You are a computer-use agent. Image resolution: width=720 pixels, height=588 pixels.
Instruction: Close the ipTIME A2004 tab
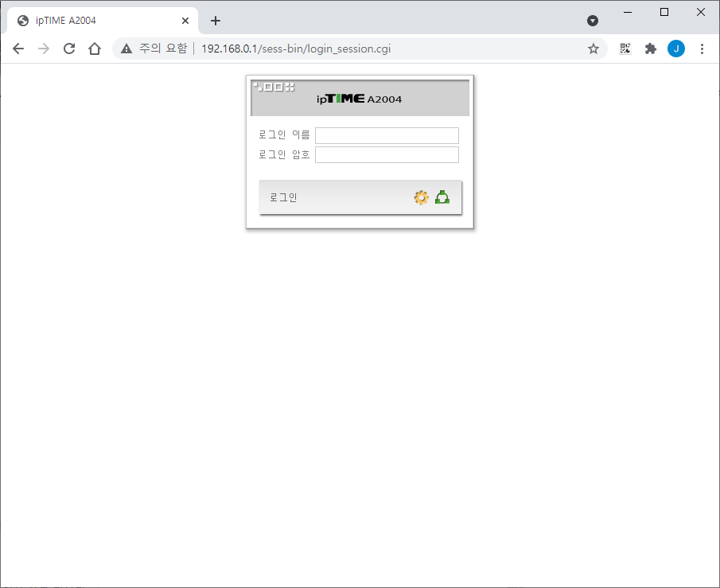point(185,21)
